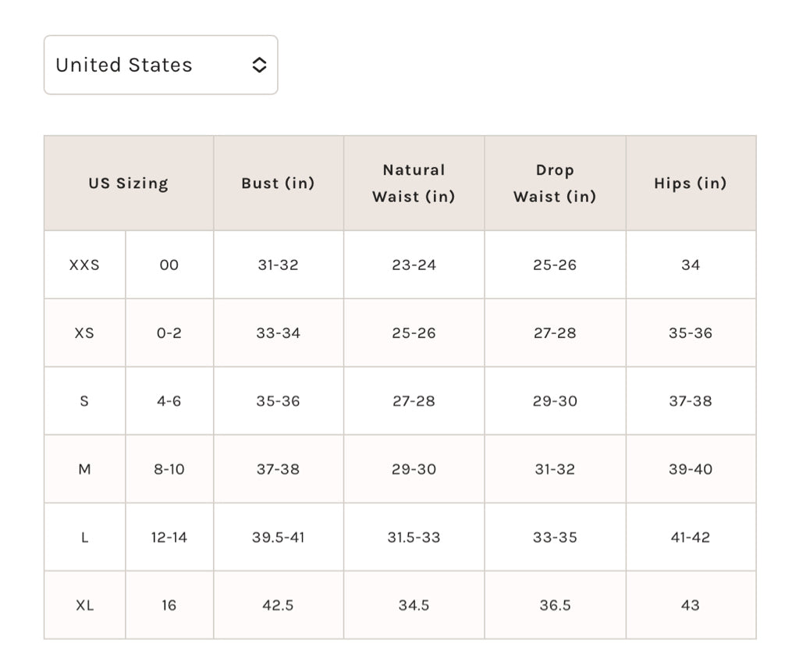Click the US Sizing column header
Viewport: 799px width, 672px height.
click(128, 183)
